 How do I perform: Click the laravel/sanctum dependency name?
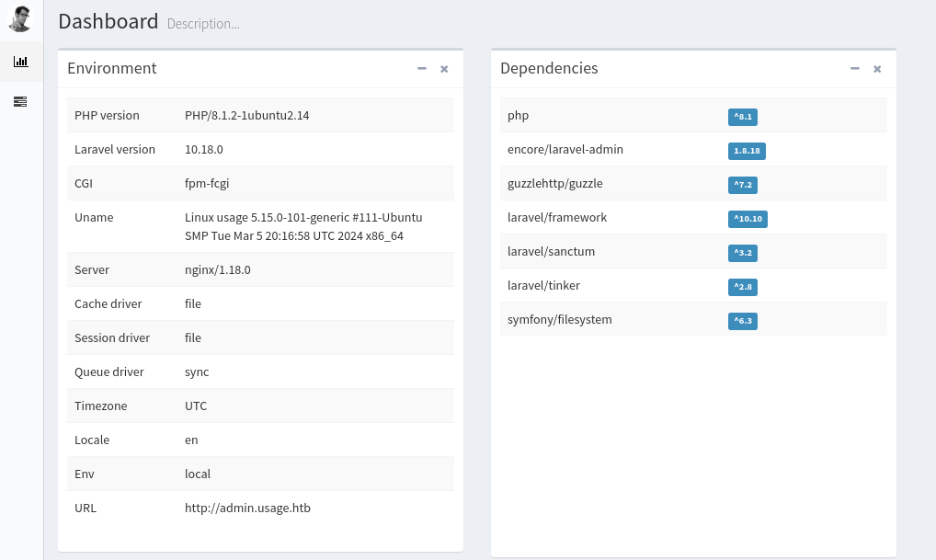click(x=551, y=251)
